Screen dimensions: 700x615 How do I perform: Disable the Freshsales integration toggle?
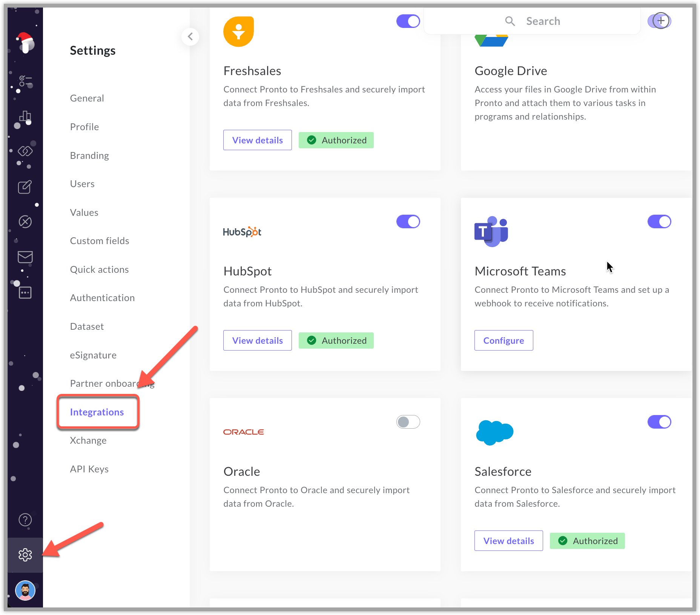pos(408,21)
